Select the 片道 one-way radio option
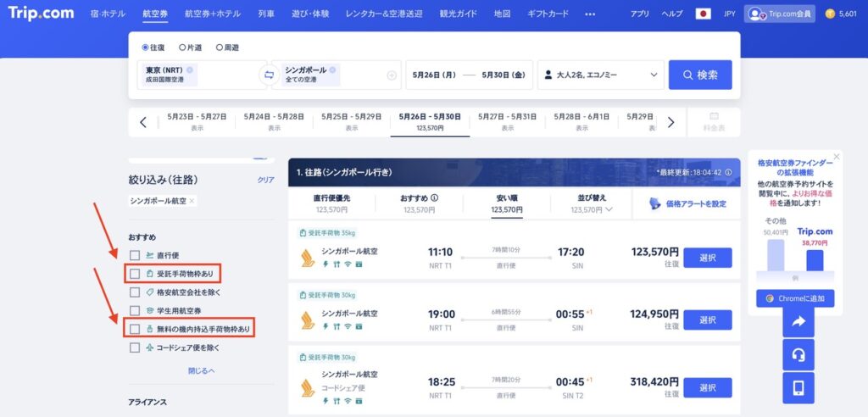 click(x=182, y=47)
